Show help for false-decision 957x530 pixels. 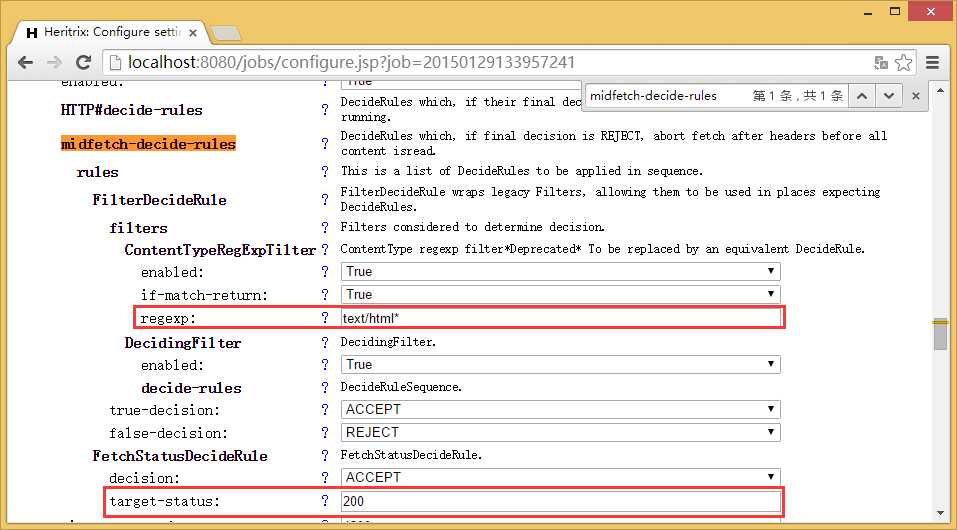click(325, 433)
